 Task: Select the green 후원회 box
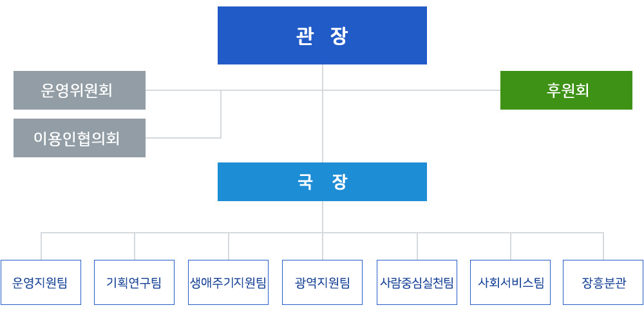(566, 90)
